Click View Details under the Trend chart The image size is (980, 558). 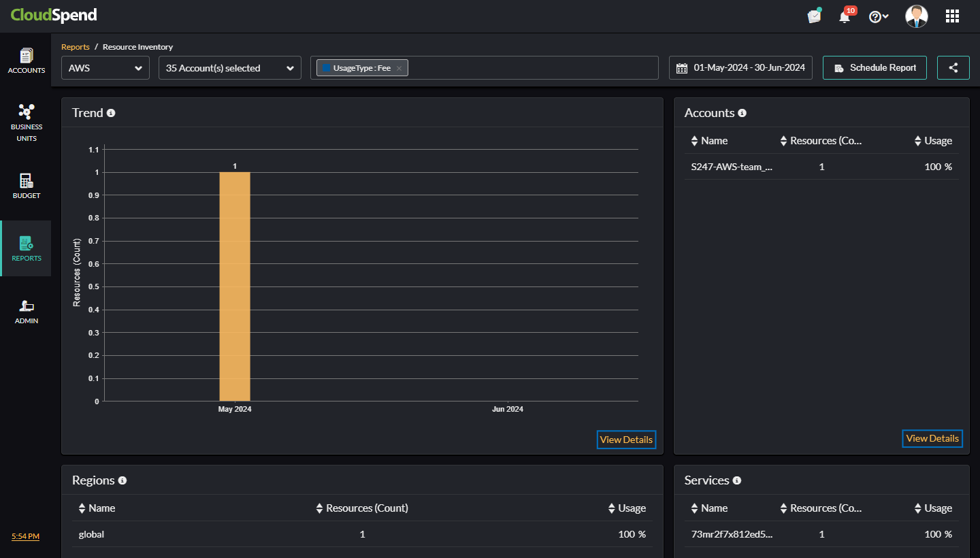point(625,440)
